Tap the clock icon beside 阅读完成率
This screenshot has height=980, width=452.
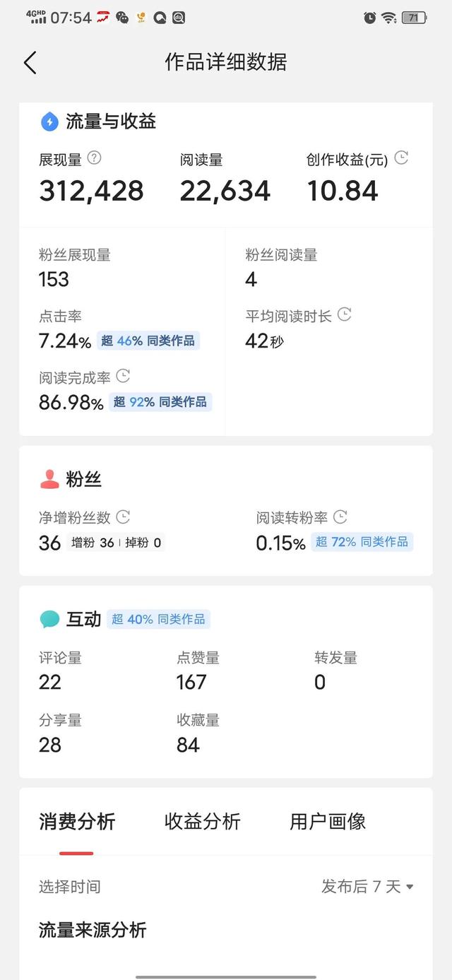click(x=123, y=376)
